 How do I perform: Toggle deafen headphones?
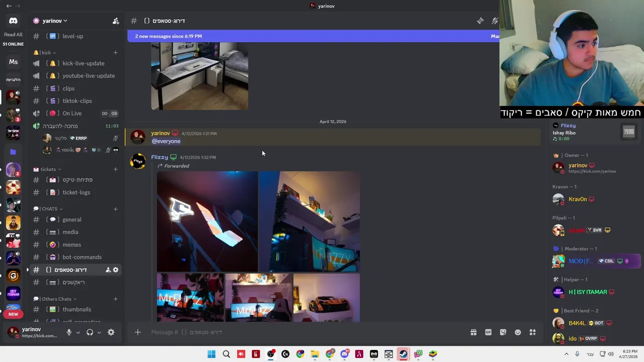(90, 332)
